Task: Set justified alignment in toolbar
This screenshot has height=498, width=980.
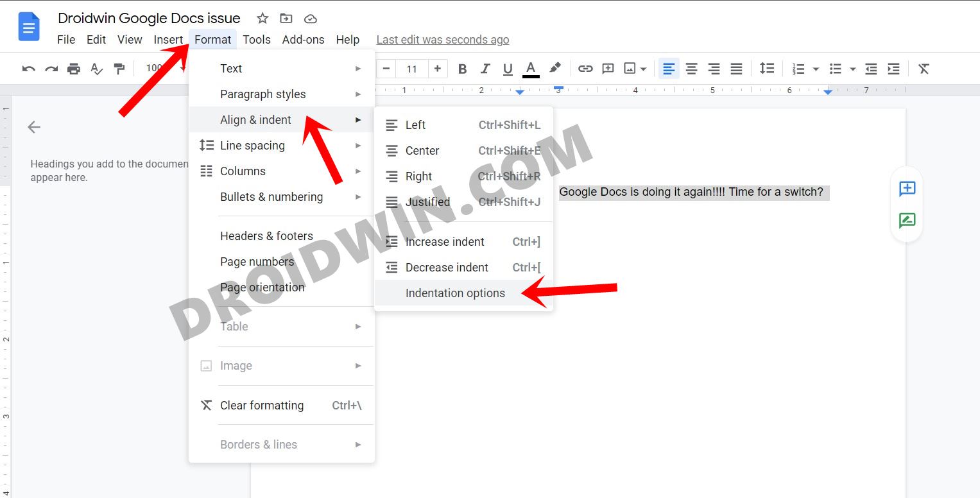Action: click(736, 69)
